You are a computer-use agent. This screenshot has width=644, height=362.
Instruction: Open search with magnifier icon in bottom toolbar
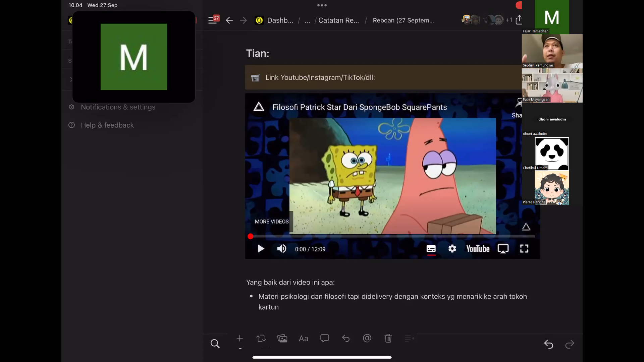215,344
